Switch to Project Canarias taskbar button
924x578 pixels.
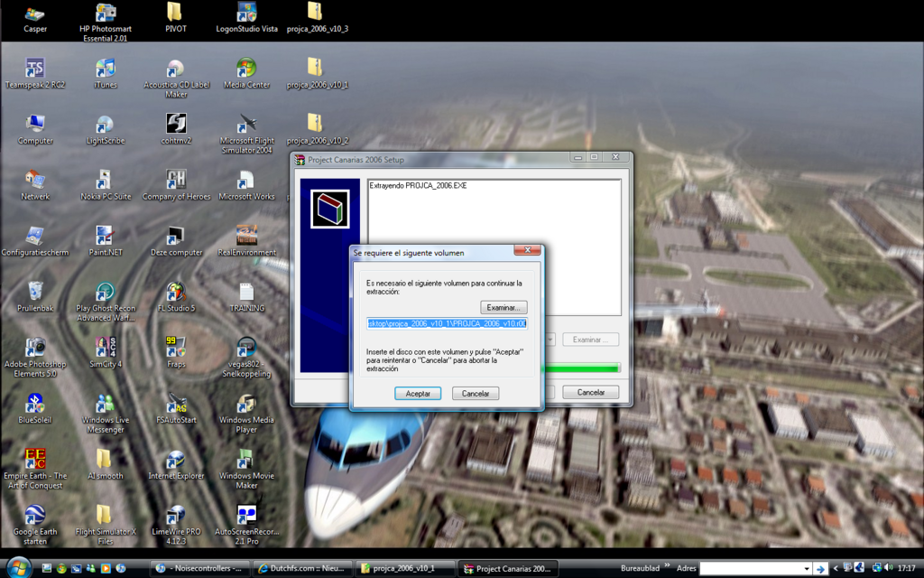(x=508, y=569)
